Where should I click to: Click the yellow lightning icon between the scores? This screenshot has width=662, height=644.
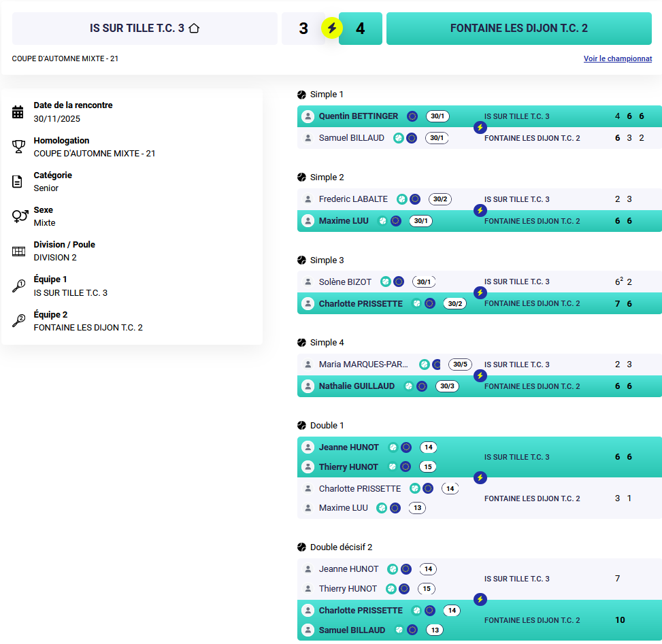tap(332, 29)
